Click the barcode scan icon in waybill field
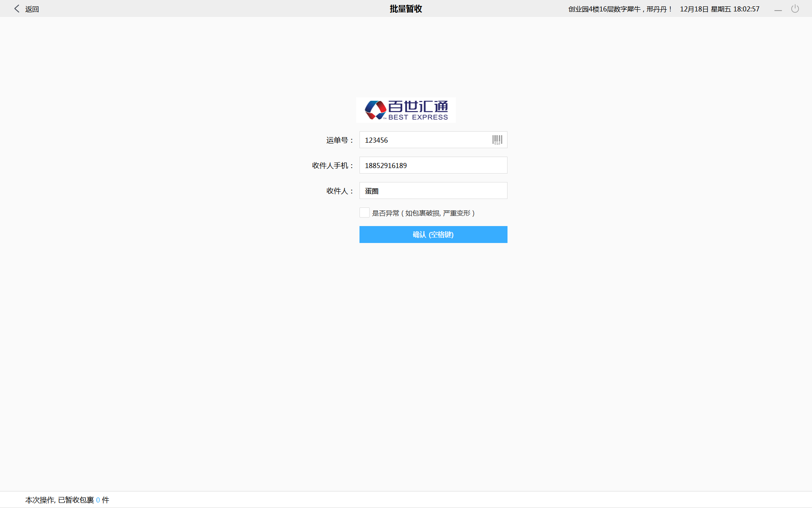This screenshot has height=508, width=812. click(497, 140)
